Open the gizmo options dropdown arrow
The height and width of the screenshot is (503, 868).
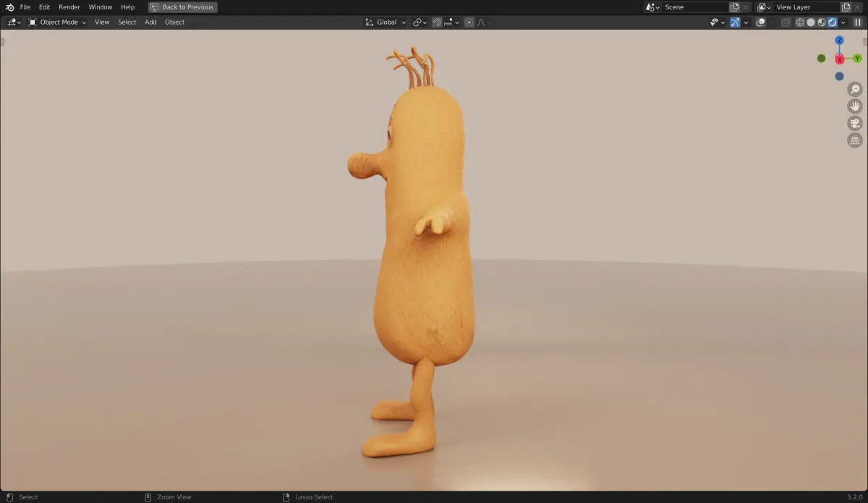coord(746,22)
